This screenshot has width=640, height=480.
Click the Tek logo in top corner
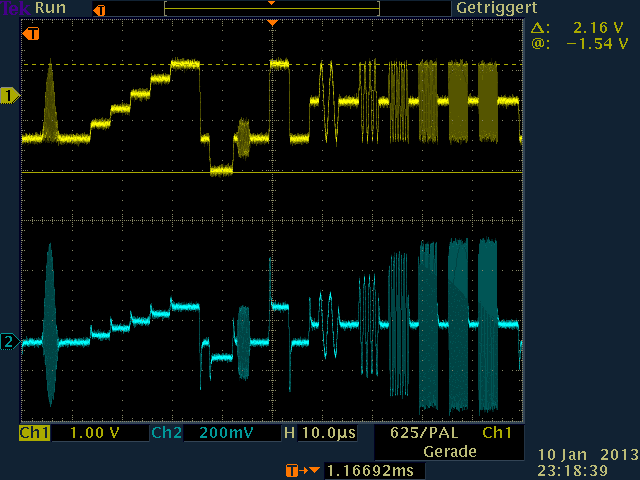point(16,8)
